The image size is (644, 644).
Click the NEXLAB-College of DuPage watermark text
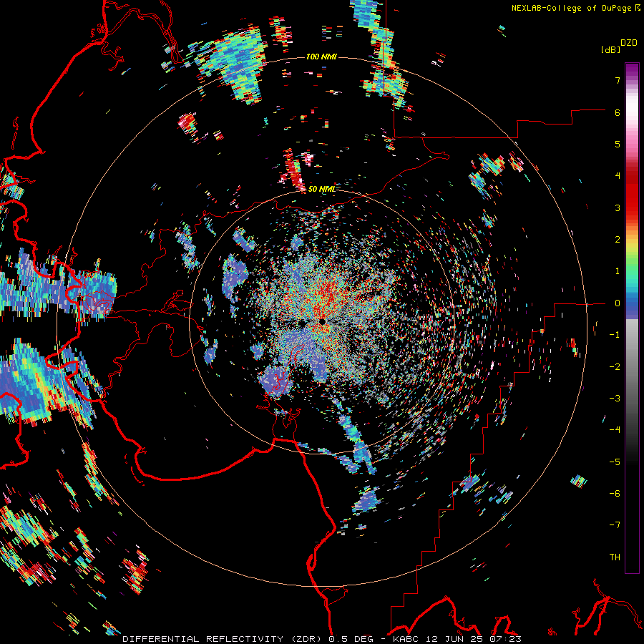point(572,8)
